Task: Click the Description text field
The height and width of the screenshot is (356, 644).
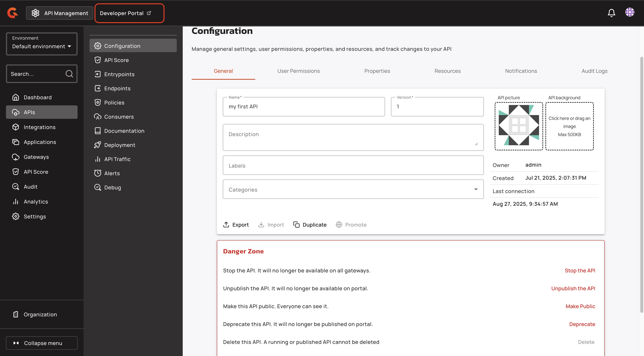Action: point(353,137)
